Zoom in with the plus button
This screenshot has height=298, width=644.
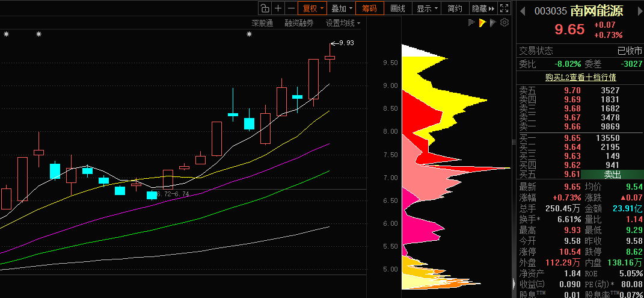tap(278, 8)
